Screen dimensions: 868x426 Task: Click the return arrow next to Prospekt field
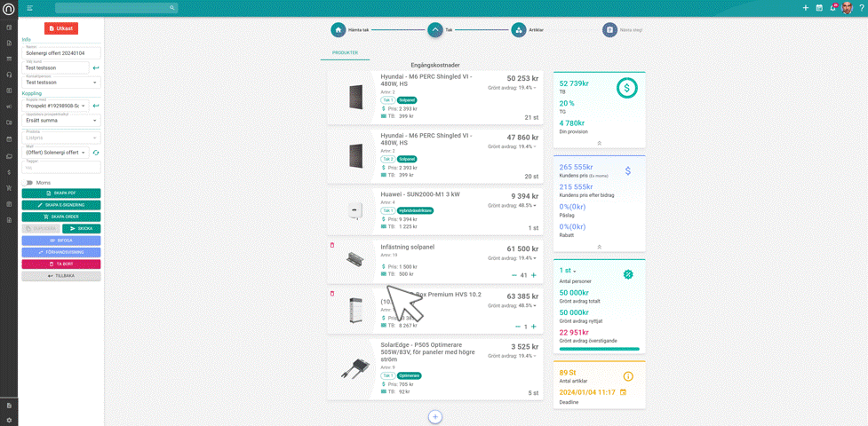(x=96, y=105)
